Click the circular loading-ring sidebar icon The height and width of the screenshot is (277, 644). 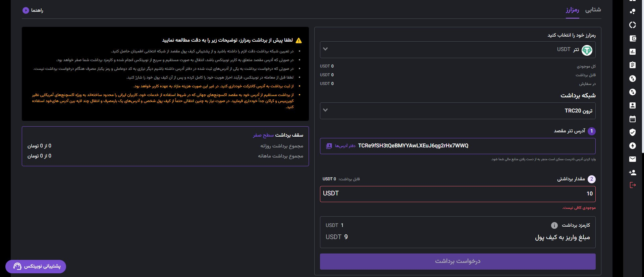[x=633, y=25]
